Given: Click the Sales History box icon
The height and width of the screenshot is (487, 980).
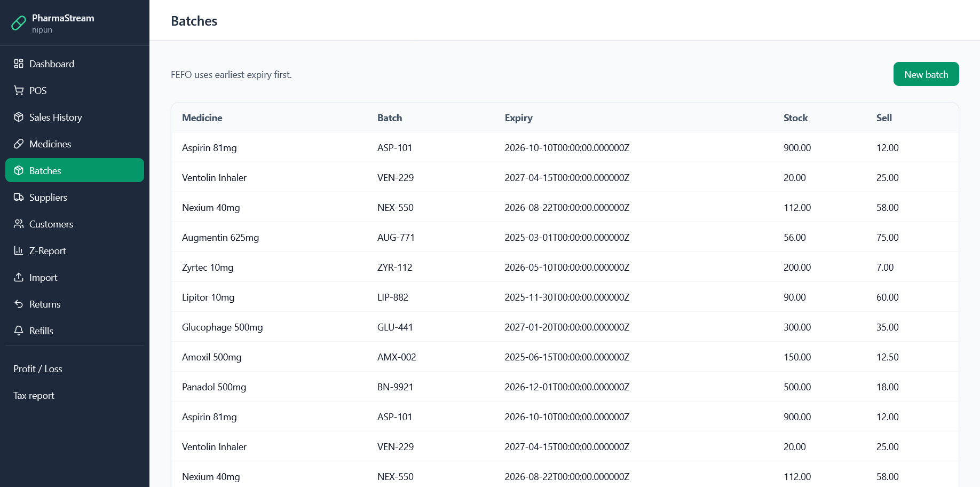Looking at the screenshot, I should 19,117.
